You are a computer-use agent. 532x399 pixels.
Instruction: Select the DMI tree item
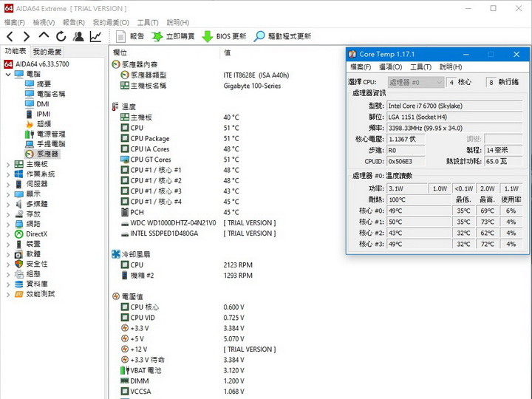tap(43, 104)
